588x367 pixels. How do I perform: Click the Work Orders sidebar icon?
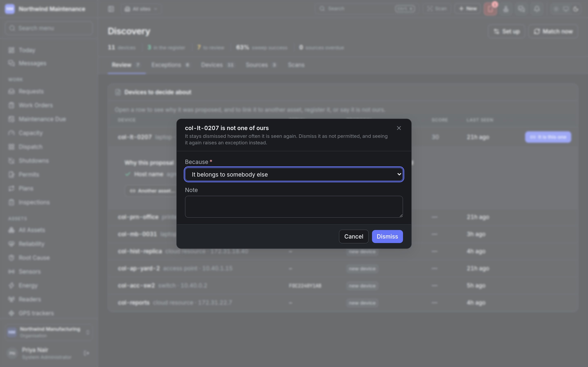tap(11, 105)
